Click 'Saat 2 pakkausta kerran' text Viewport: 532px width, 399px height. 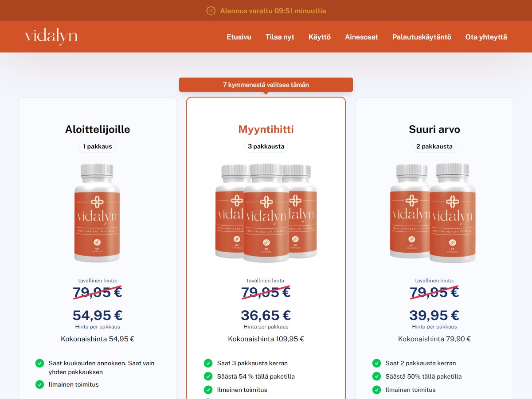pyautogui.click(x=421, y=363)
